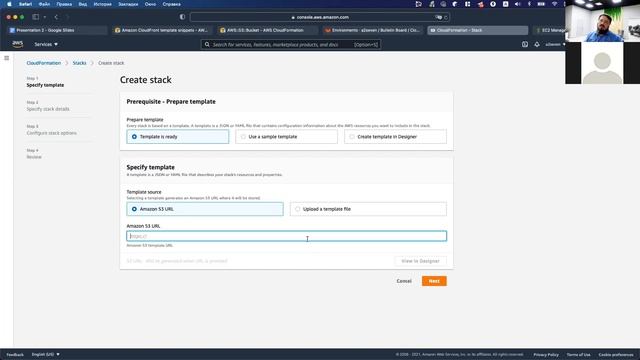The width and height of the screenshot is (640, 360).
Task: Open the Safari menu in the menu bar
Action: click(x=25, y=4)
